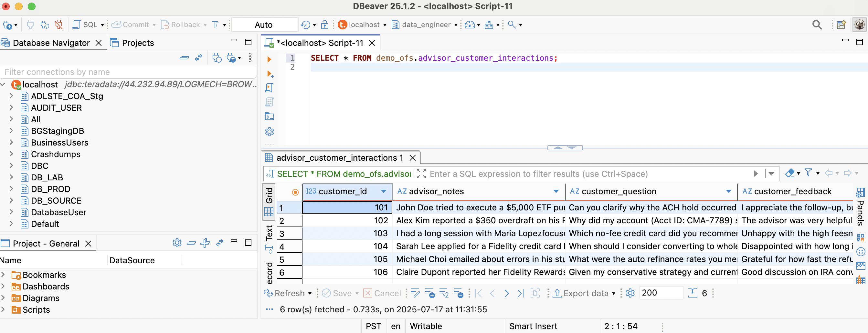Click the disconnect red plug icon

(x=59, y=25)
